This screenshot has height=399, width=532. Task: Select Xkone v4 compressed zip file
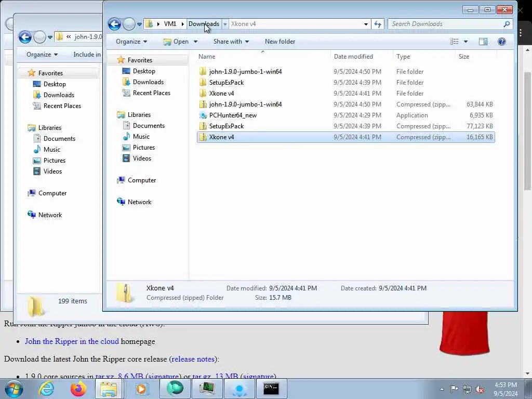click(345, 137)
